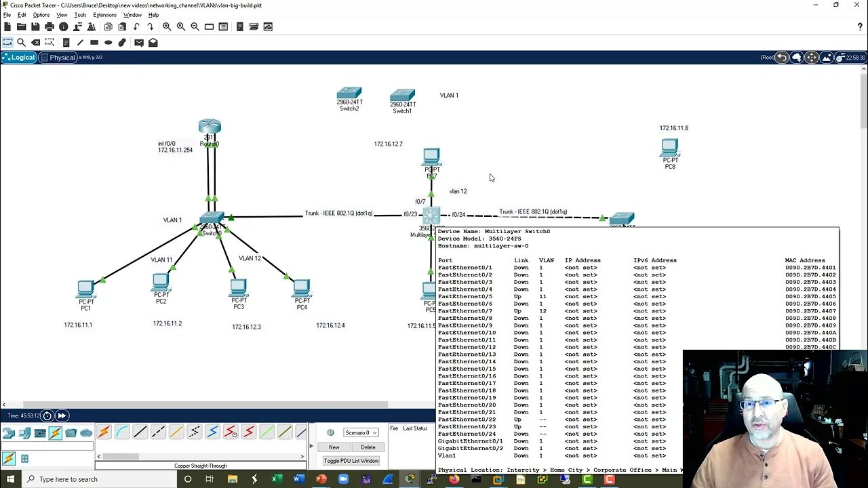The width and height of the screenshot is (868, 488).
Task: Select the 2811 Router0 device
Action: pos(210,127)
